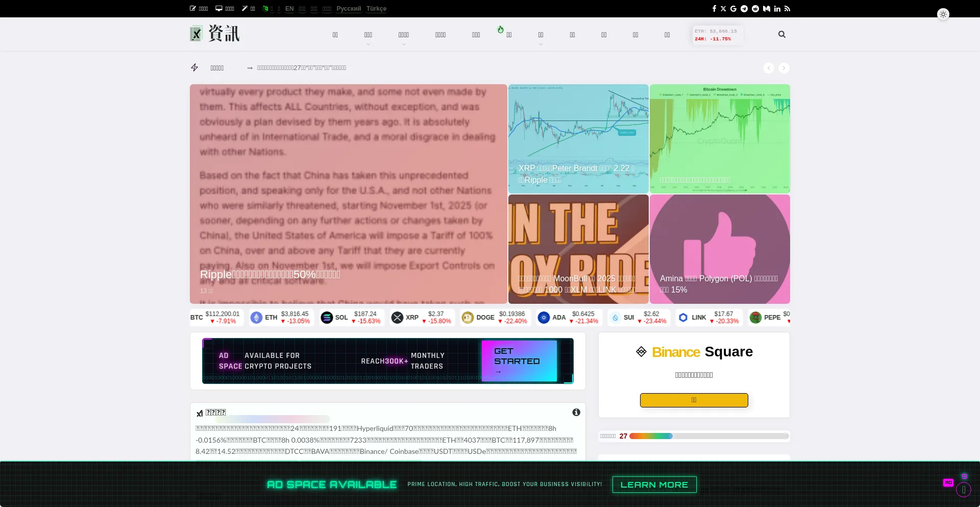
Task: Open the Facebook social icon
Action: [714, 9]
